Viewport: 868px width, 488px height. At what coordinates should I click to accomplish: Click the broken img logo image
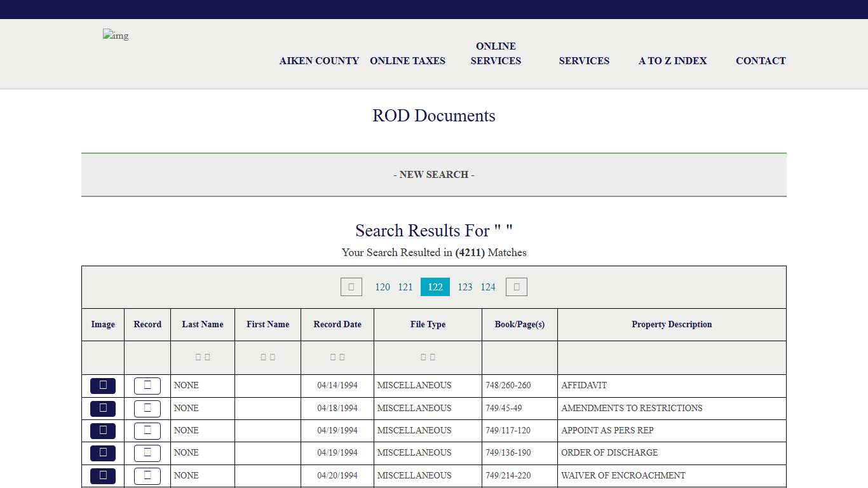click(x=115, y=36)
